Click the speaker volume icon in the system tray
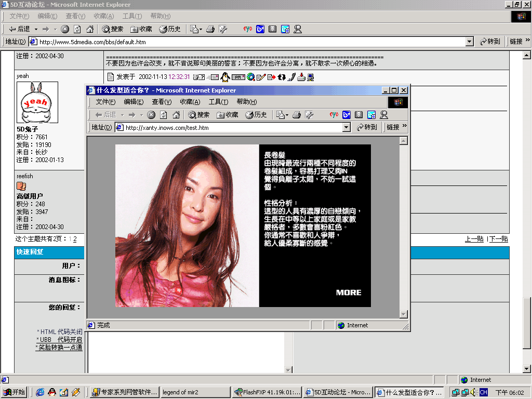Image resolution: width=532 pixels, height=399 pixels. coord(473,392)
